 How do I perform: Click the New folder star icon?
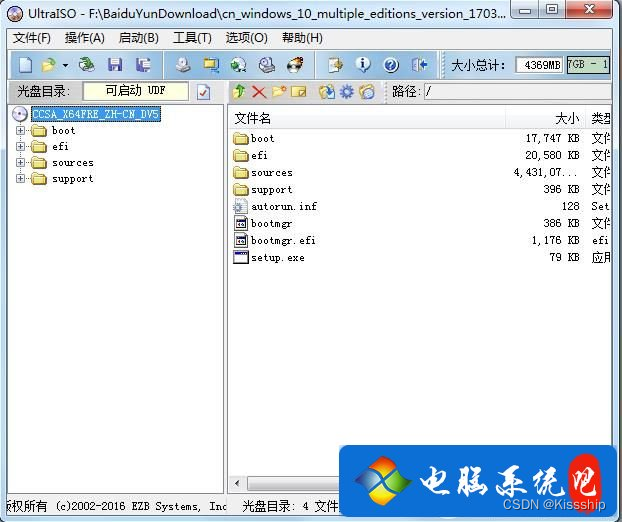coord(279,92)
